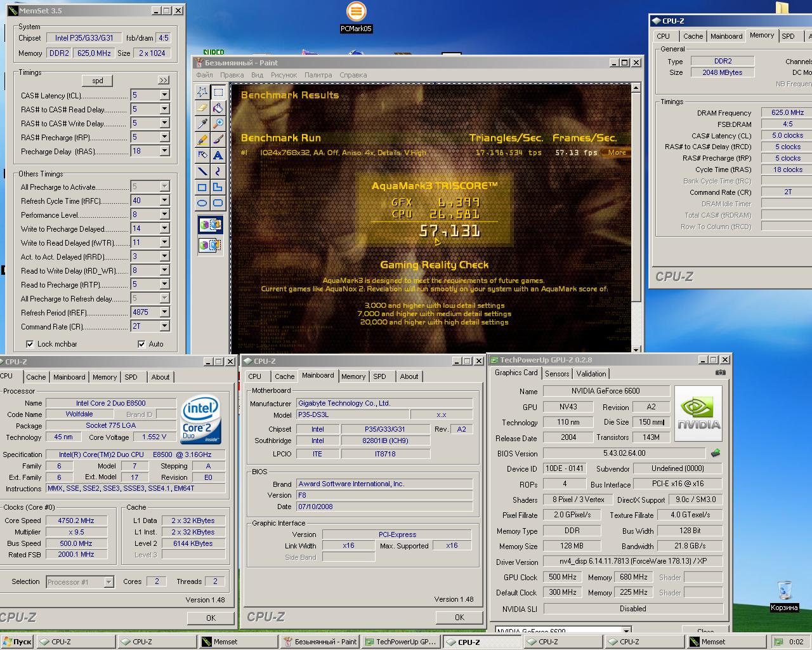The width and height of the screenshot is (812, 650).
Task: Choose the Ellipse shape tool
Action: pyautogui.click(x=202, y=203)
